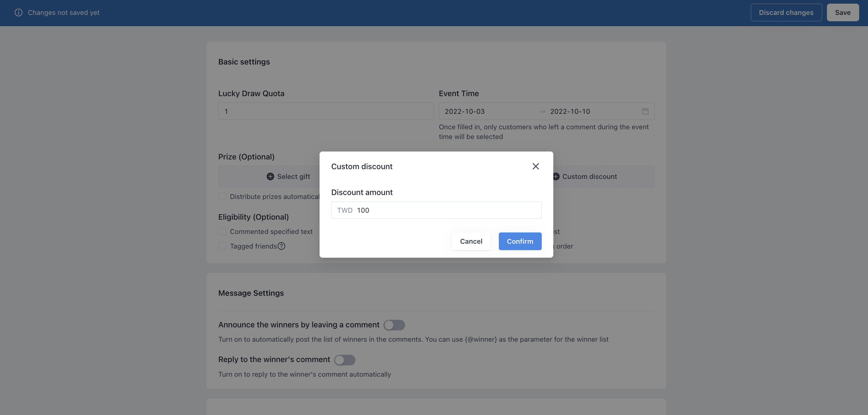This screenshot has height=415, width=868.
Task: Click the Save button
Action: (x=842, y=12)
